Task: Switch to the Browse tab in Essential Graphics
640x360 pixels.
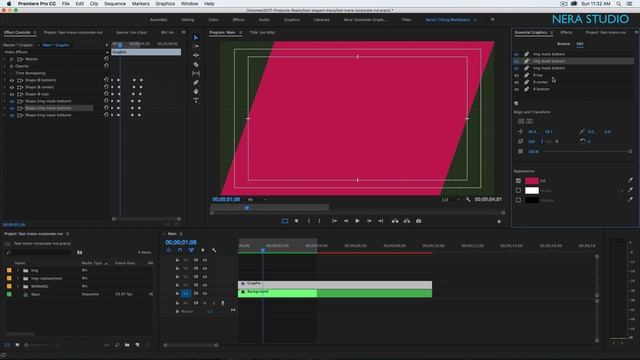Action: (563, 44)
